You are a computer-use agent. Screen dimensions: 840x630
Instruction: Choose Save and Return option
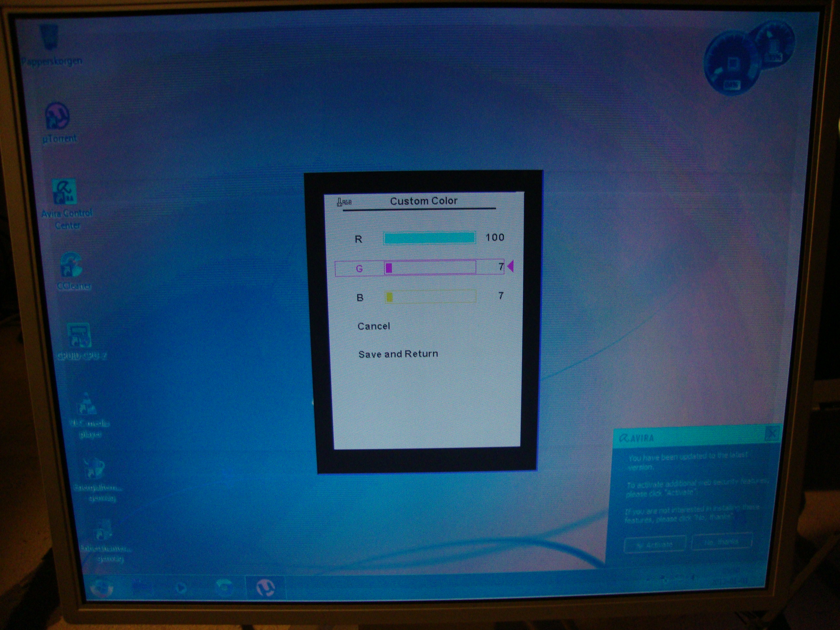click(398, 354)
